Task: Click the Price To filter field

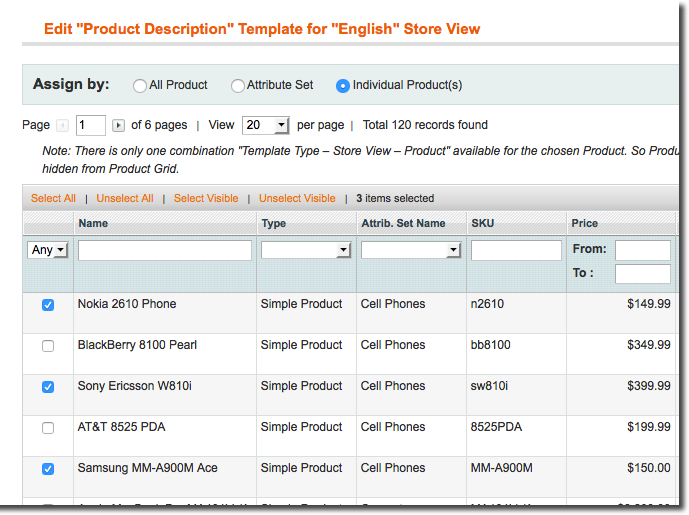Action: [x=643, y=274]
